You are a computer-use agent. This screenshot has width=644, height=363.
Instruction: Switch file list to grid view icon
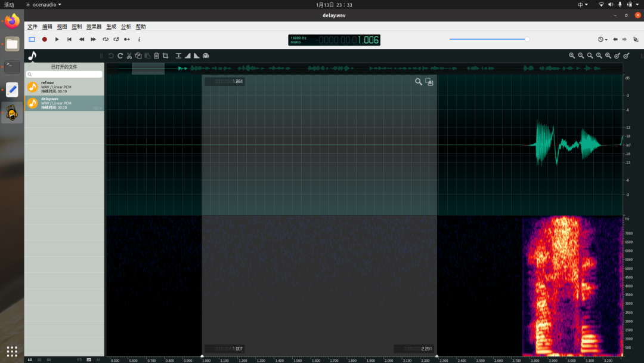49,359
